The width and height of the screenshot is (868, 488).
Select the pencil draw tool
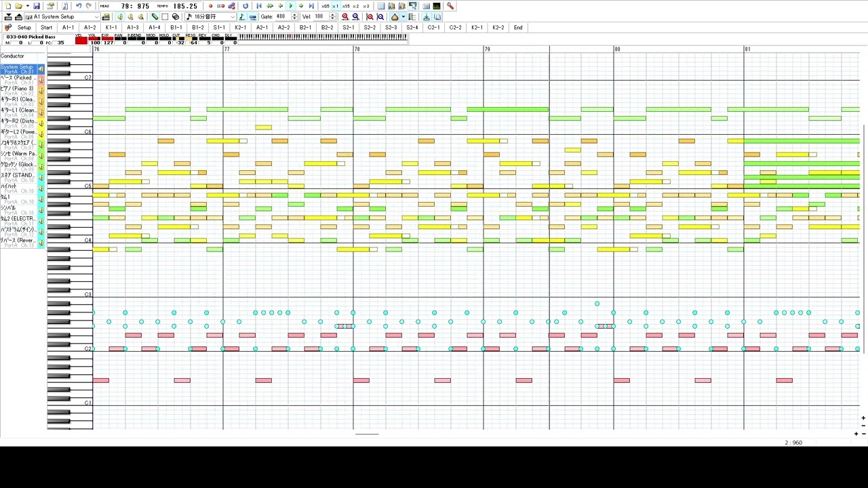coord(155,17)
